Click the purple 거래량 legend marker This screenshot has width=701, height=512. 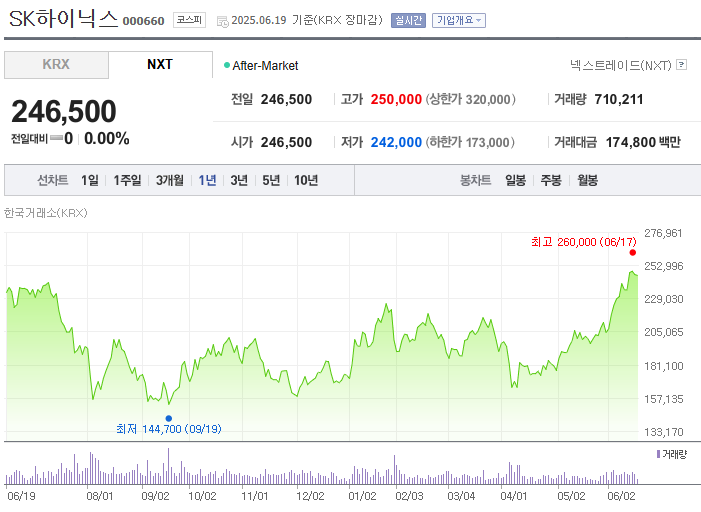[658, 454]
